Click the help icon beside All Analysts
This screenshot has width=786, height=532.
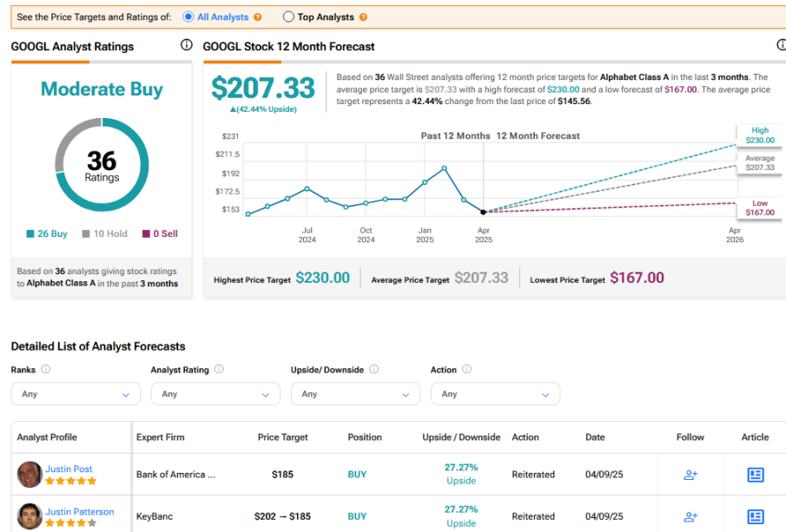point(256,17)
